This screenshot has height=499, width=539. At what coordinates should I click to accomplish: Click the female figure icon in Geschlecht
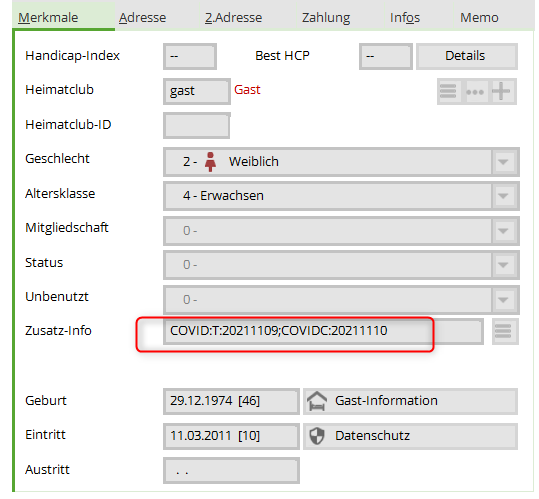tap(210, 162)
